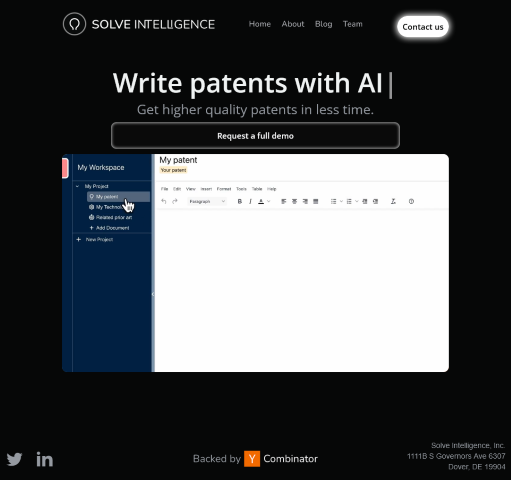
Task: Click the Write patents with AI headline
Action: tap(248, 83)
